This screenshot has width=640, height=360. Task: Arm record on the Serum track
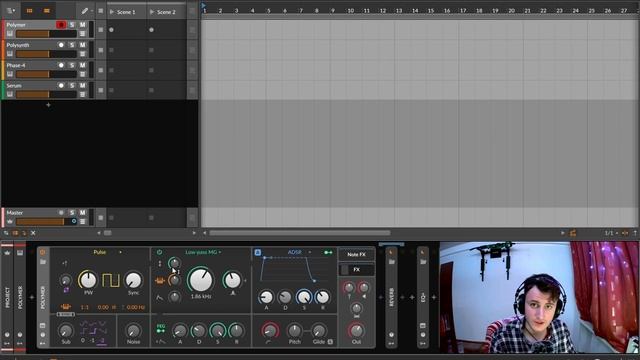tap(61, 85)
